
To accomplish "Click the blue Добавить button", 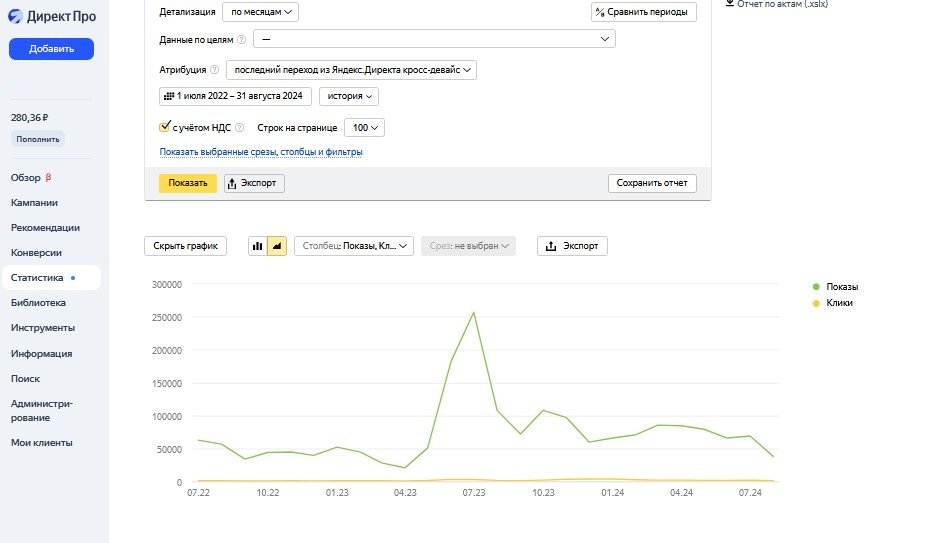I will point(51,49).
